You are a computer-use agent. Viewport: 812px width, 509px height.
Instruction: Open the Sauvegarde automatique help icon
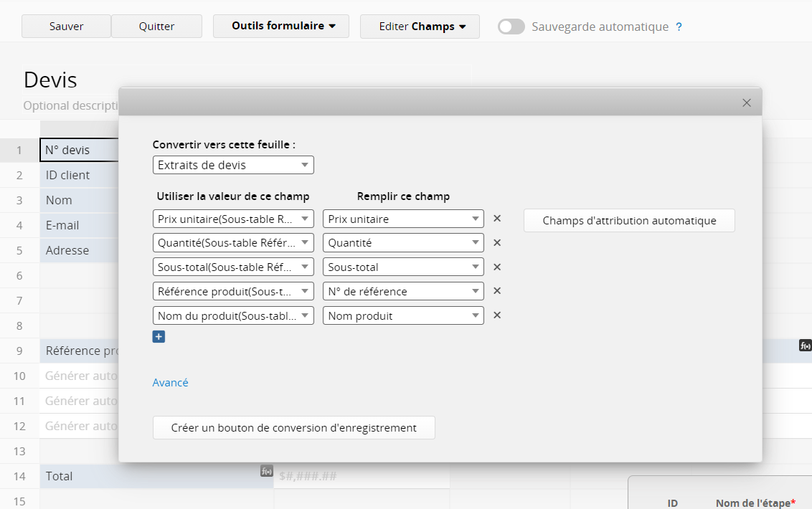tap(679, 27)
